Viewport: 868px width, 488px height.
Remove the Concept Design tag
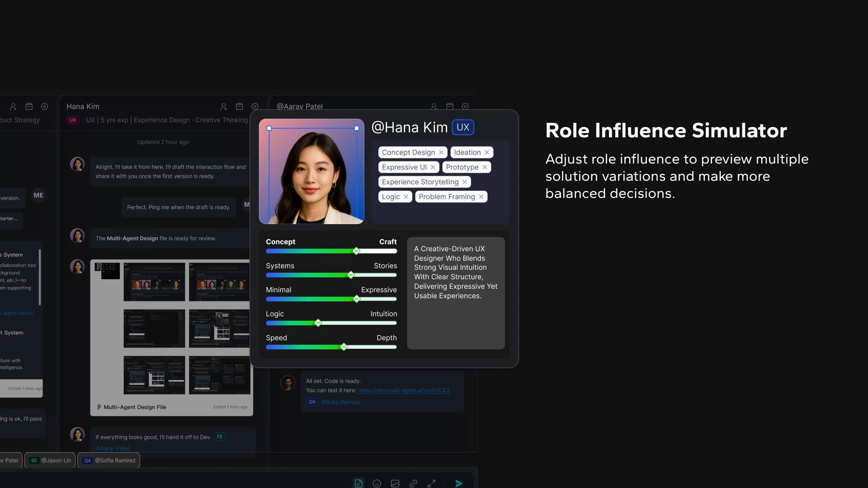pos(441,152)
